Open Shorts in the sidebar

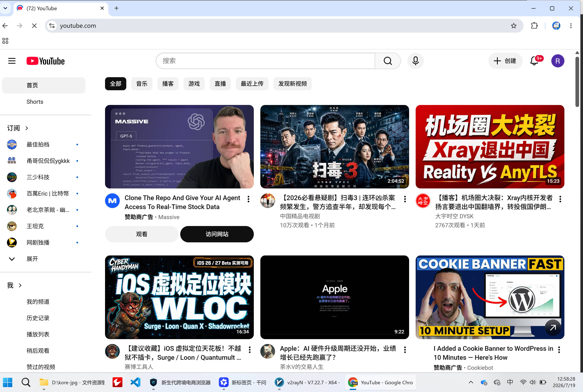point(44,102)
